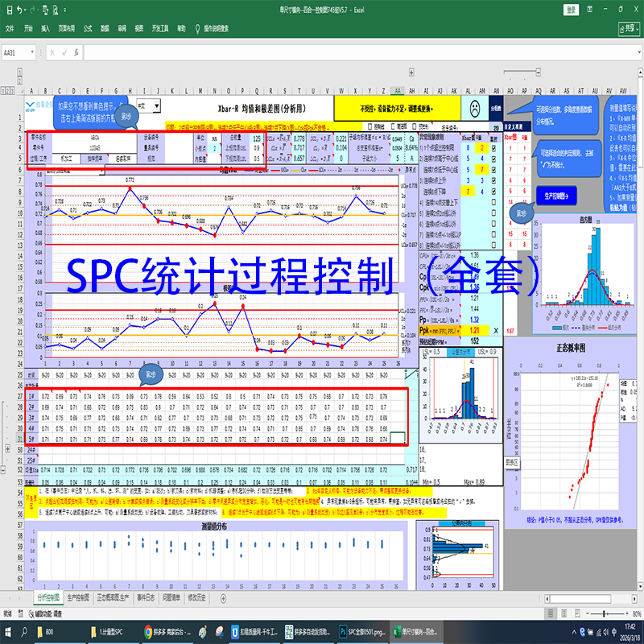644x644 pixels.
Task: Click the zoom in plus button
Action: 626,613
